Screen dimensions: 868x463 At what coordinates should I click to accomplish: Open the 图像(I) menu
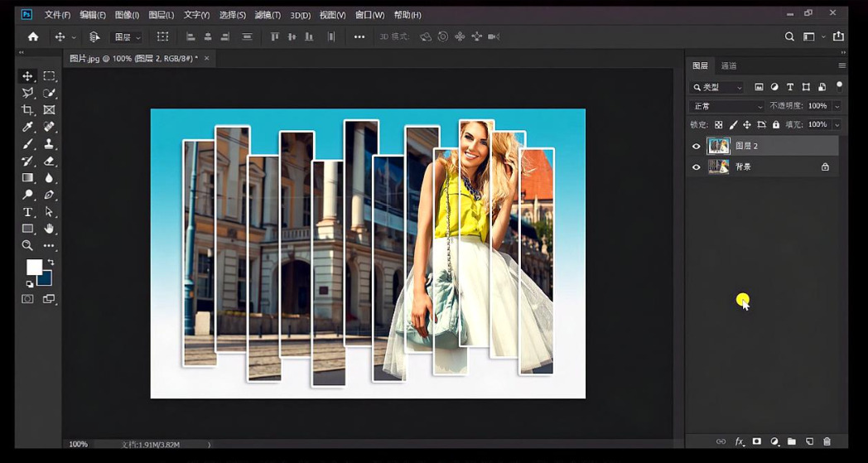pyautogui.click(x=127, y=15)
